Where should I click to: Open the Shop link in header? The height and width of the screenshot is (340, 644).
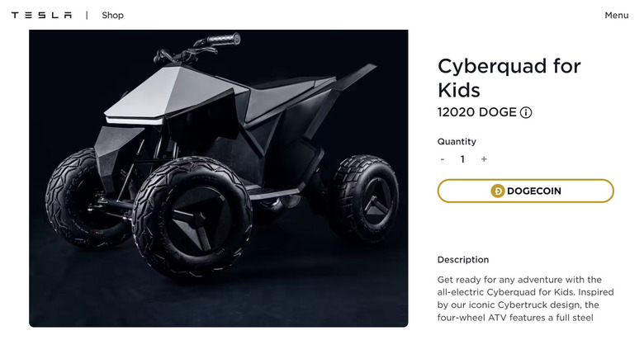click(x=112, y=15)
